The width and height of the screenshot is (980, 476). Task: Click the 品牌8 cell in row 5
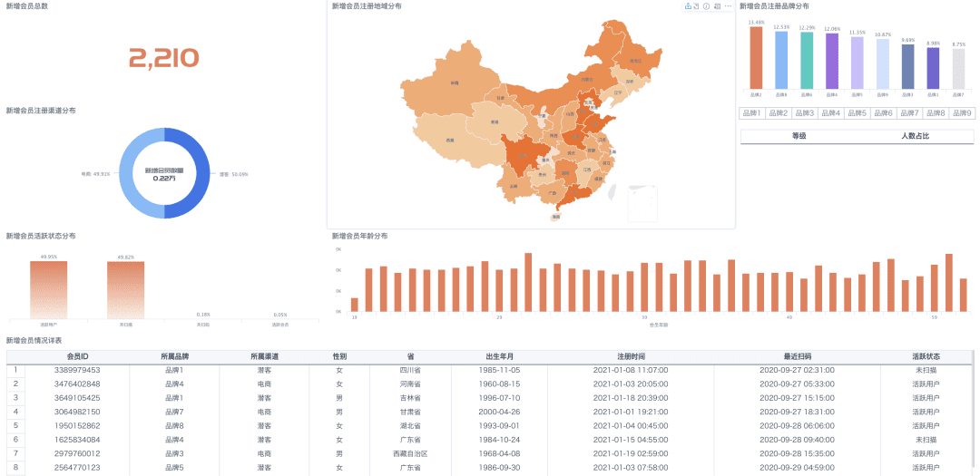[174, 425]
